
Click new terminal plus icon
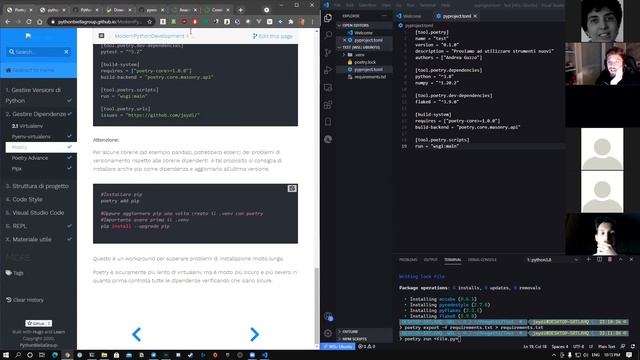pos(588,260)
